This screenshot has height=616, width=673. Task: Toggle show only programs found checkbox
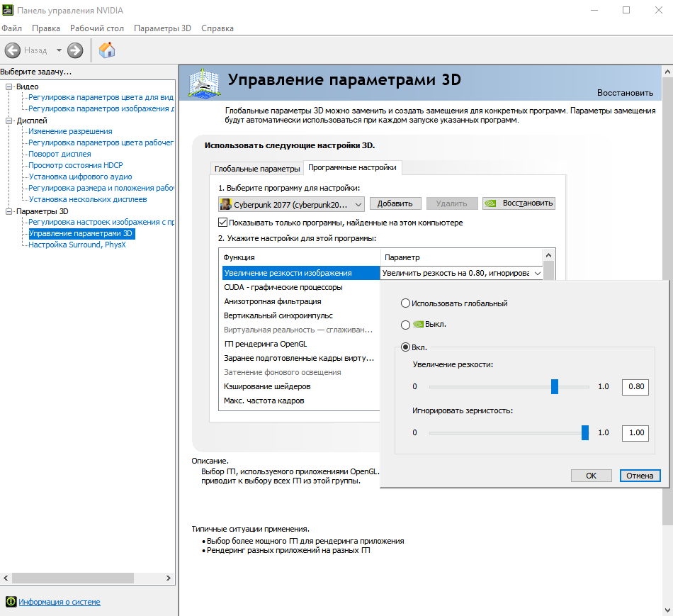tap(222, 223)
